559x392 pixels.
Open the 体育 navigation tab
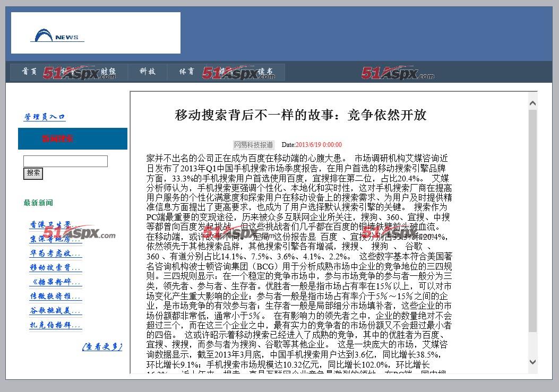(187, 72)
